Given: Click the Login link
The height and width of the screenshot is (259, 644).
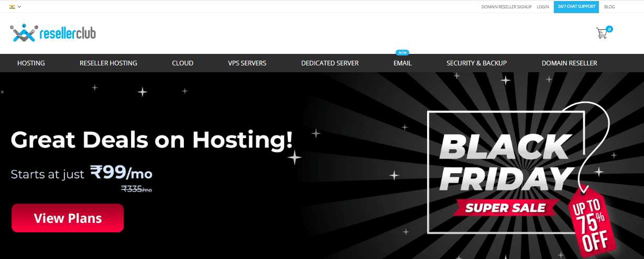Looking at the screenshot, I should (x=543, y=7).
